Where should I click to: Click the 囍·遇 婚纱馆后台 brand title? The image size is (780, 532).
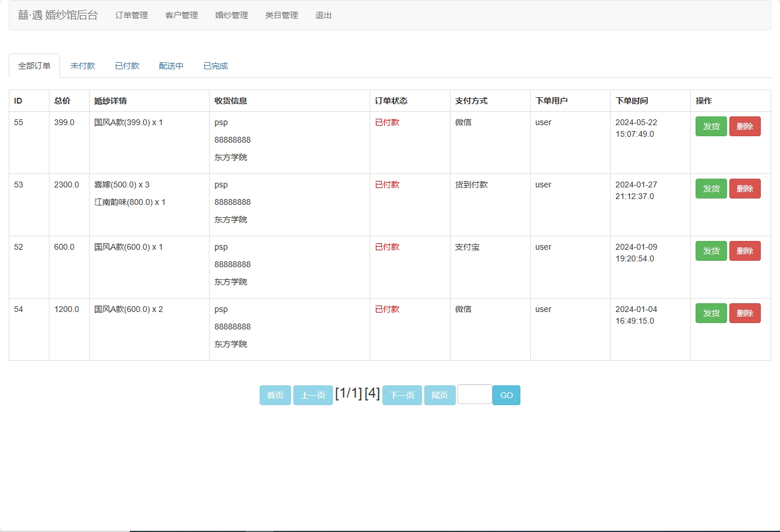click(x=58, y=16)
